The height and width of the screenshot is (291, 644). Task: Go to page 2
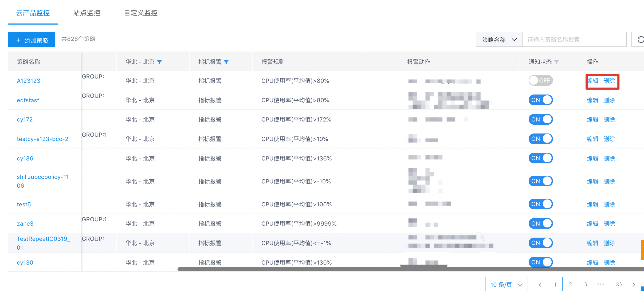pos(570,284)
